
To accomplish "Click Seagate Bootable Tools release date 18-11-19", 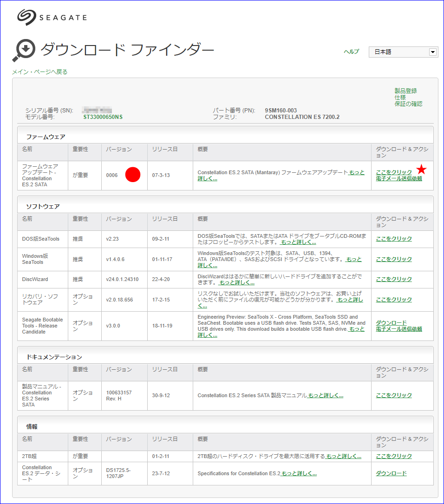I will [x=162, y=326].
